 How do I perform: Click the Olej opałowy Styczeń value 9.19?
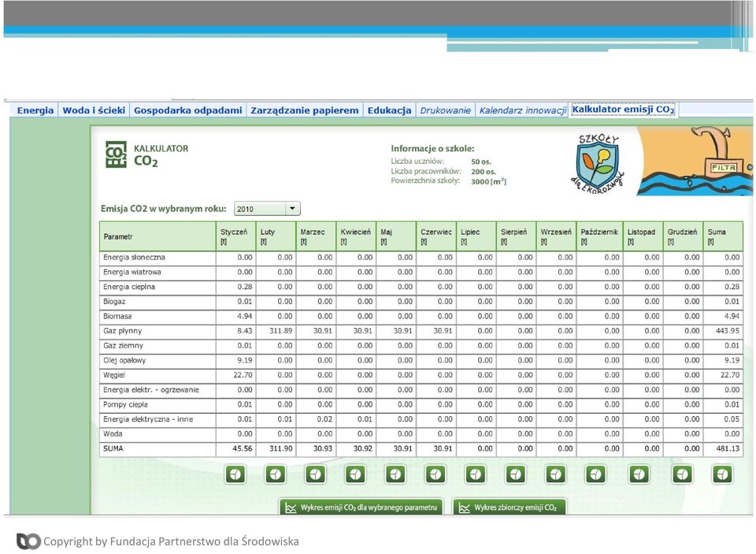coord(245,360)
